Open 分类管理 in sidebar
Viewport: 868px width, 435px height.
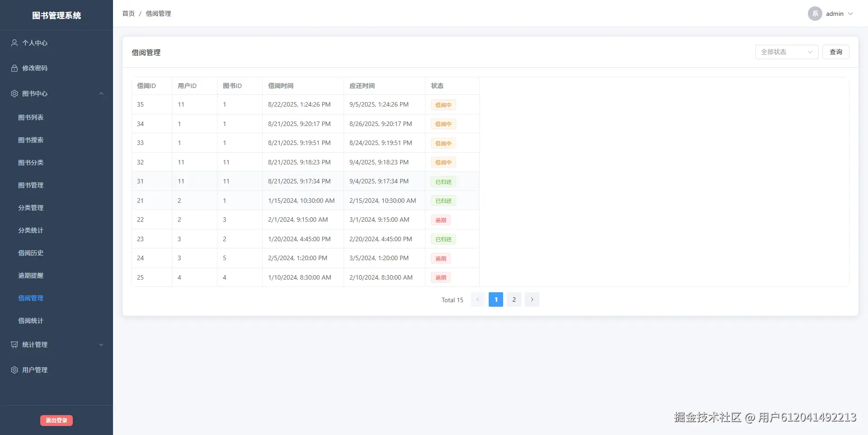tap(57, 208)
